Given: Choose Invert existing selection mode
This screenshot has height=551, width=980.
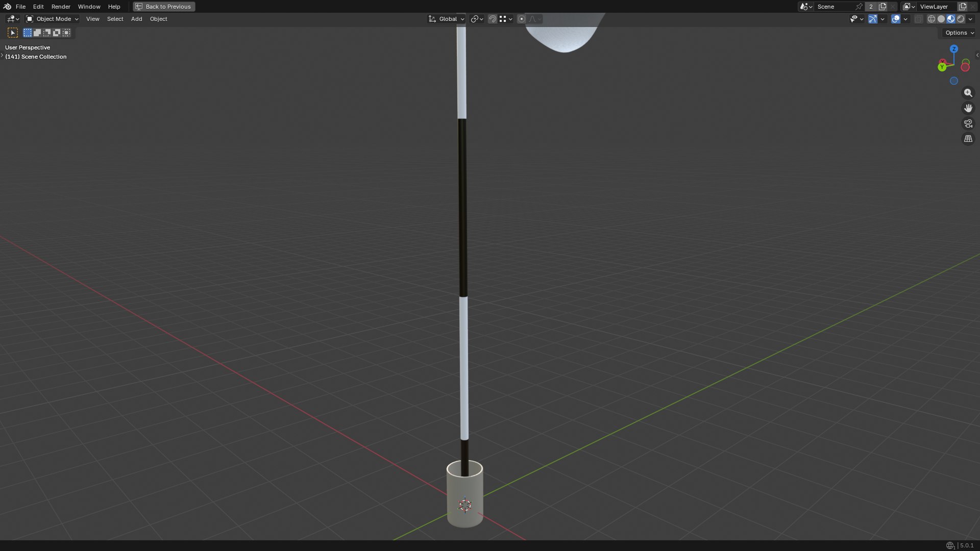Looking at the screenshot, I should (57, 33).
